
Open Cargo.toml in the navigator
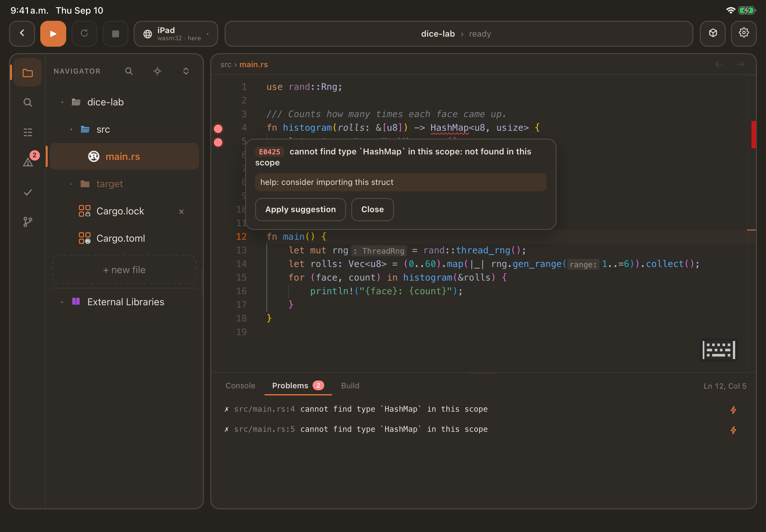click(x=124, y=239)
